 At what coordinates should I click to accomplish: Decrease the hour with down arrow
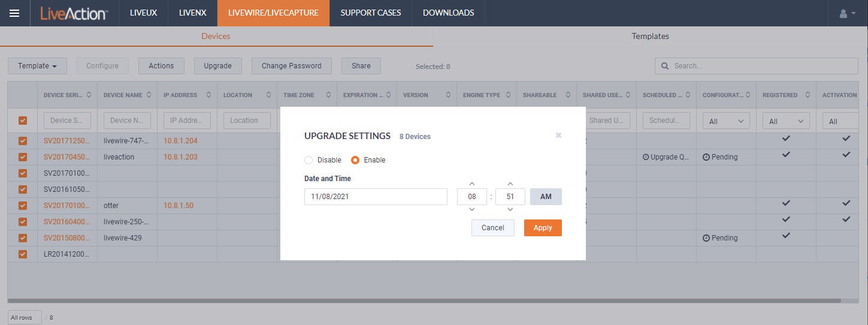click(472, 209)
